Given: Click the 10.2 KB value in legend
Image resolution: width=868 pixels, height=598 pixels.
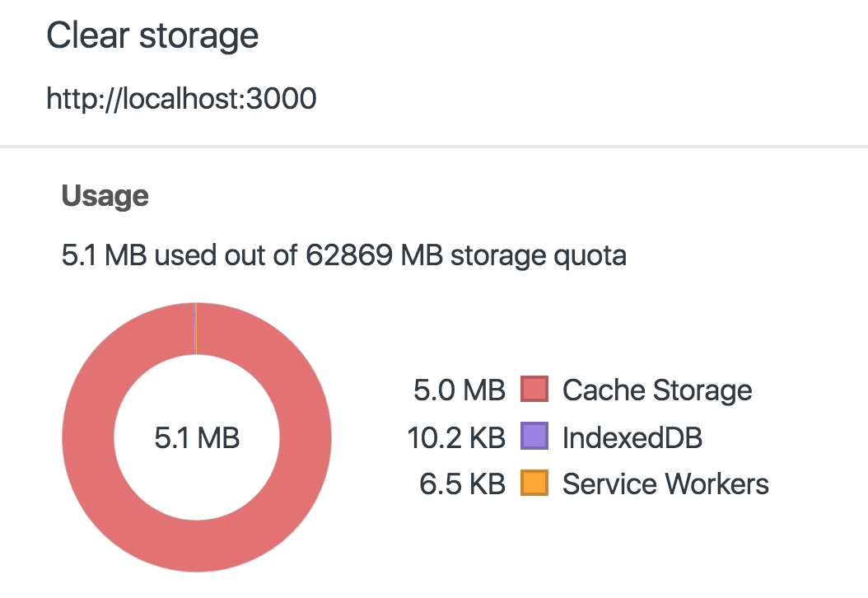Looking at the screenshot, I should click(x=456, y=437).
